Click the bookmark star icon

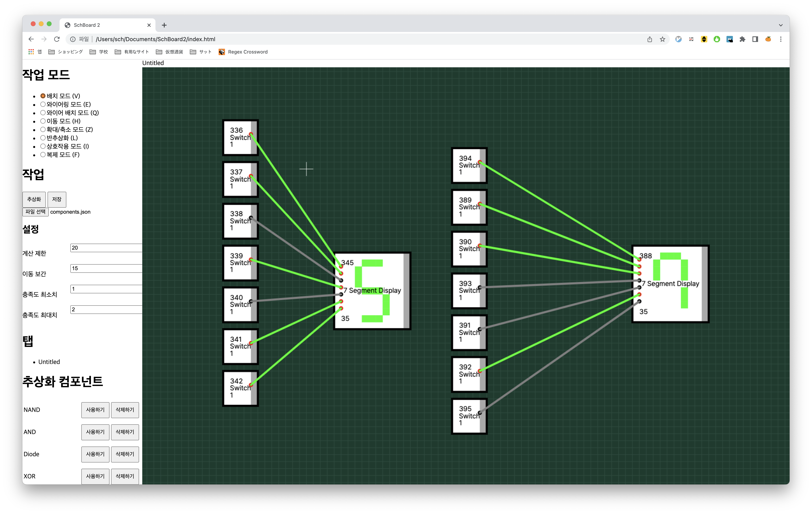pos(662,39)
